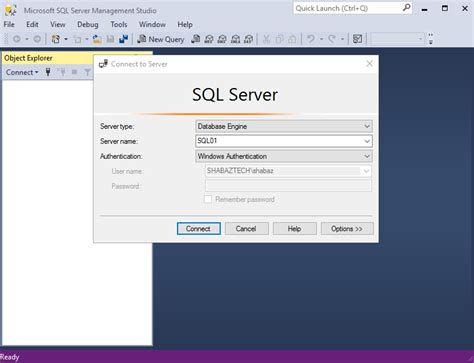Click the SSMS application logo icon
Image resolution: width=474 pixels, height=363 pixels.
(10, 10)
